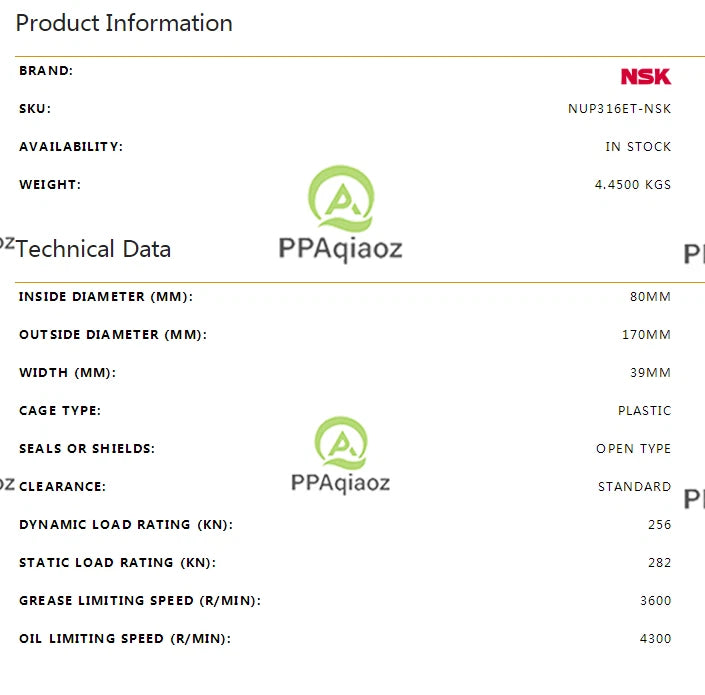Click the dynamic load rating 256
This screenshot has width=705, height=695.
point(660,525)
